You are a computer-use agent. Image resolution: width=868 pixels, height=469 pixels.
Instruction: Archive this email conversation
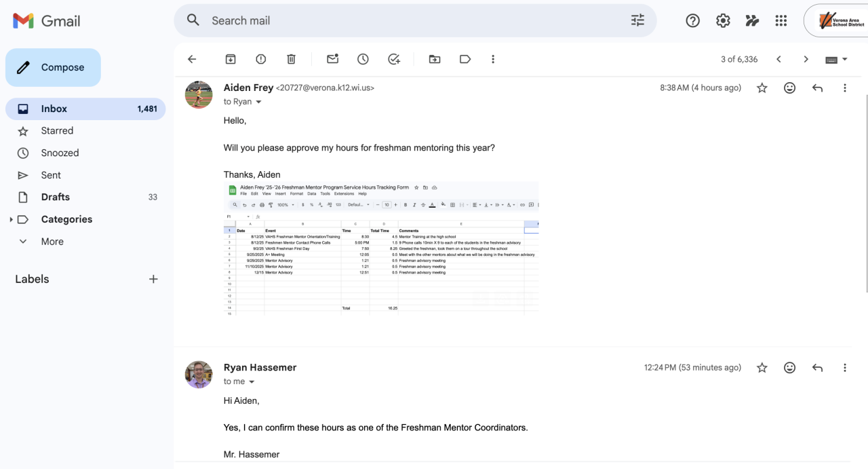click(x=231, y=59)
